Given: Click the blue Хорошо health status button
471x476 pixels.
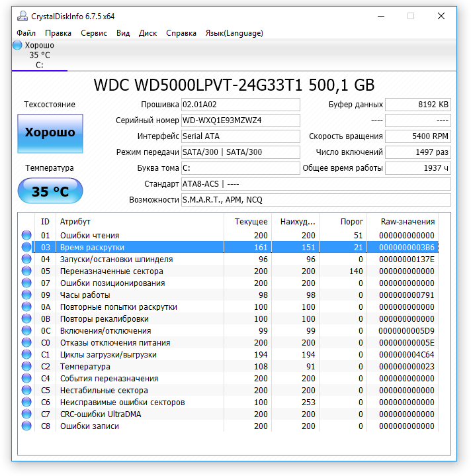Looking at the screenshot, I should [x=50, y=133].
